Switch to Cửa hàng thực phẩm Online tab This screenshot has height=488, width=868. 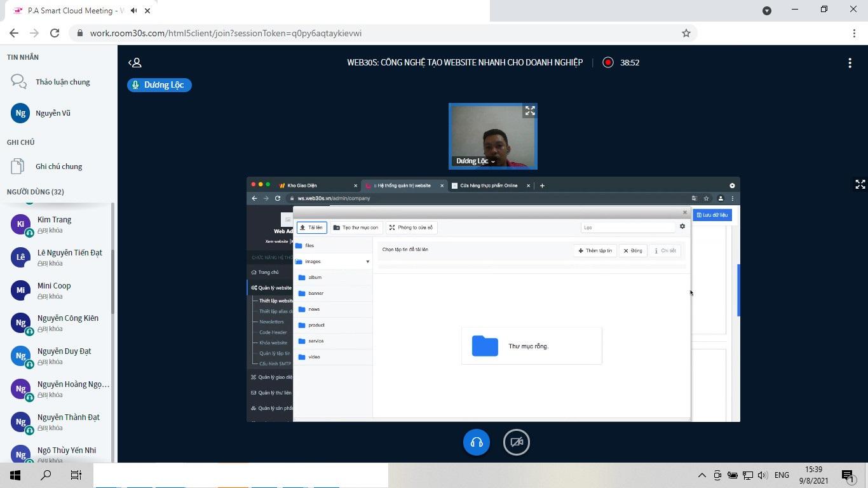(x=489, y=186)
